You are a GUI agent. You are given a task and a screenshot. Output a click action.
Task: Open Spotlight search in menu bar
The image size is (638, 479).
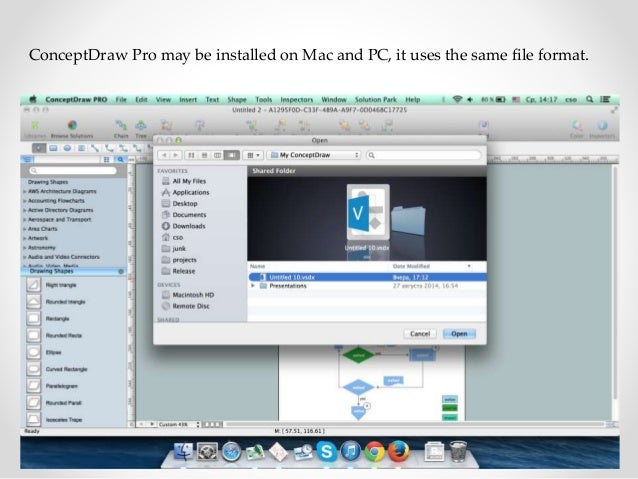[589, 99]
